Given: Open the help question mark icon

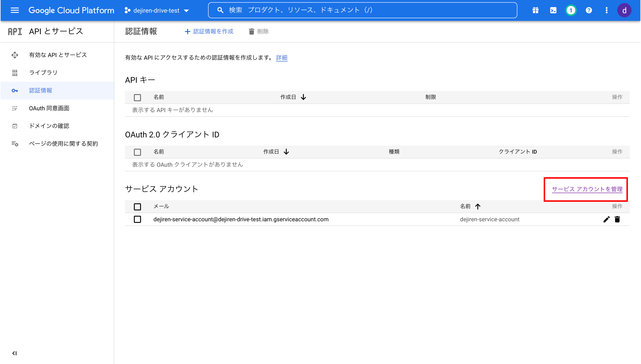Looking at the screenshot, I should [589, 10].
